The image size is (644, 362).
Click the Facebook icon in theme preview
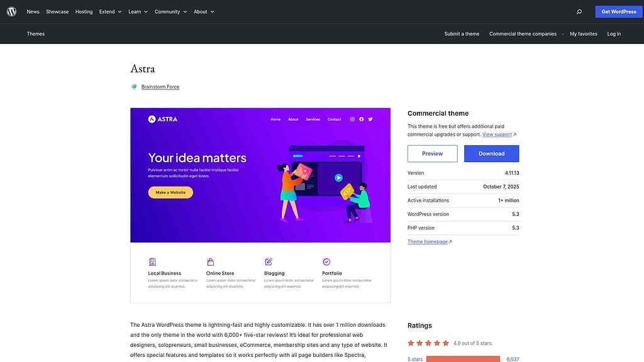[362, 119]
